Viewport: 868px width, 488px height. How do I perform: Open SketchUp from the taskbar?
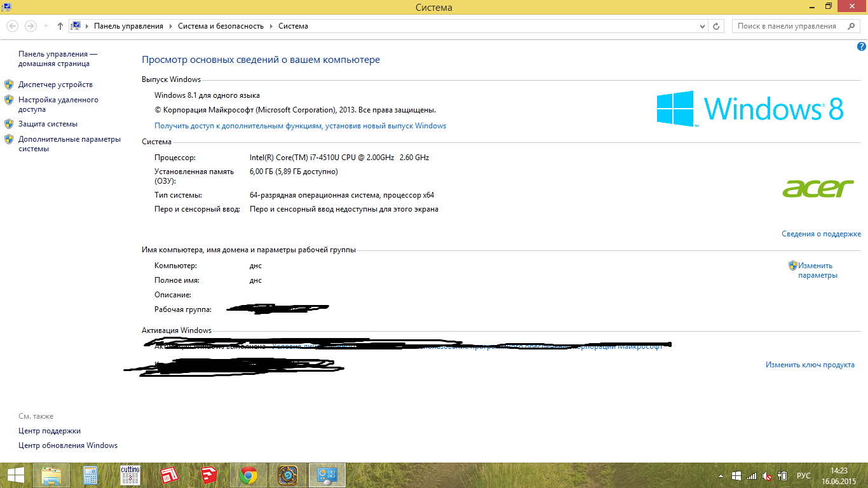click(209, 475)
